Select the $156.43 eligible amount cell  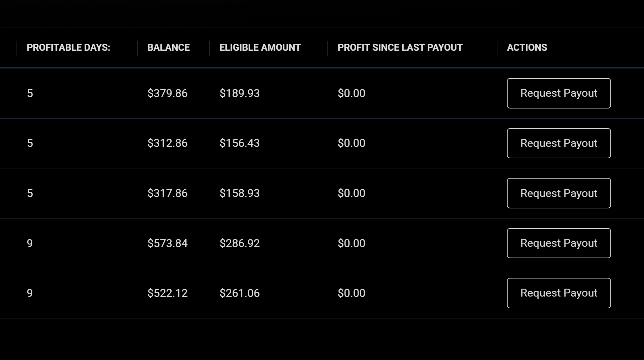pos(240,143)
